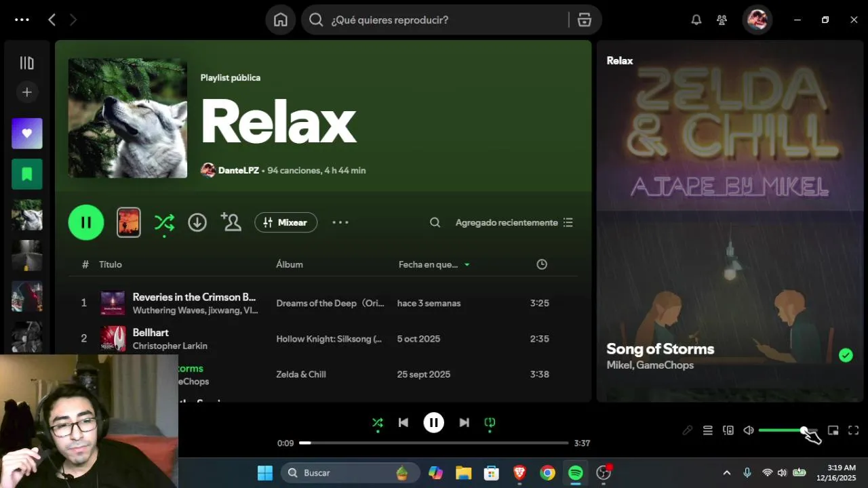
Task: Click Song of Storms title in side panel
Action: (660, 349)
